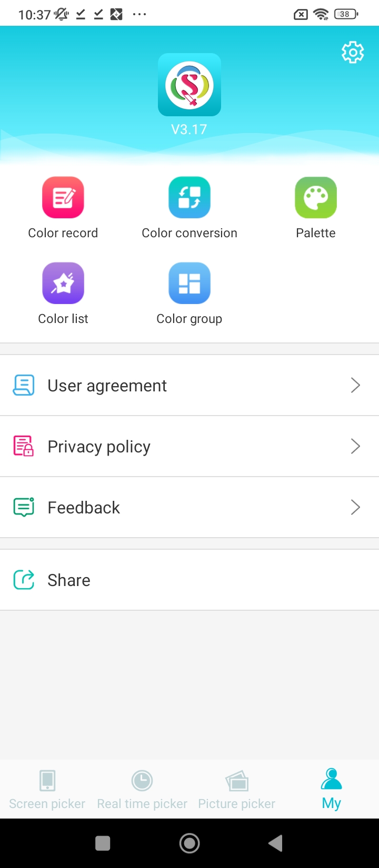Tap the Feedback speech bubble icon
Screen dimensions: 379x868
pyautogui.click(x=24, y=507)
